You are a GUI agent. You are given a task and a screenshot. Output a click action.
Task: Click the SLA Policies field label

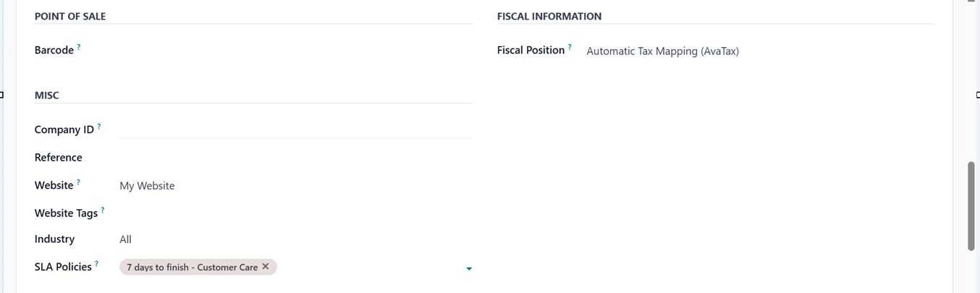[63, 267]
